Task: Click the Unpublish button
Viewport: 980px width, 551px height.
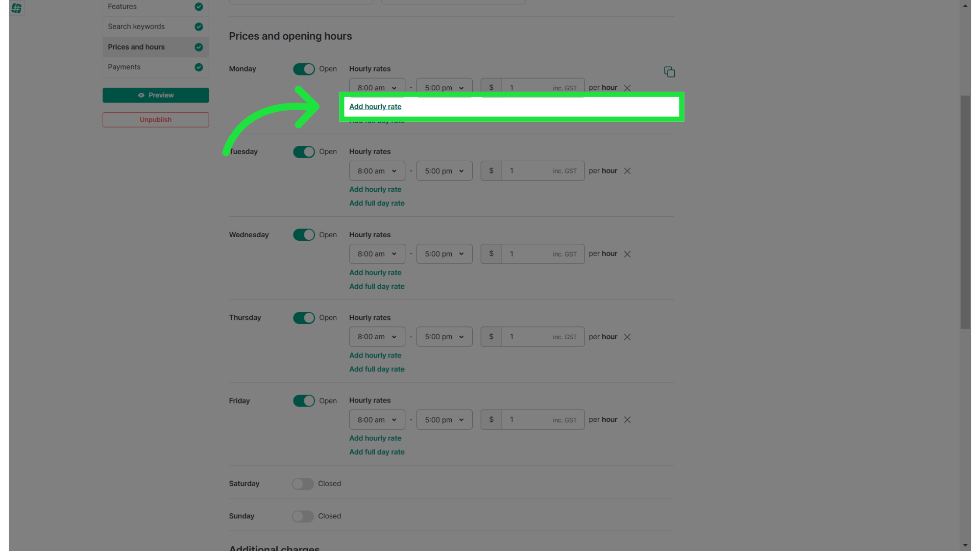Action: click(156, 120)
